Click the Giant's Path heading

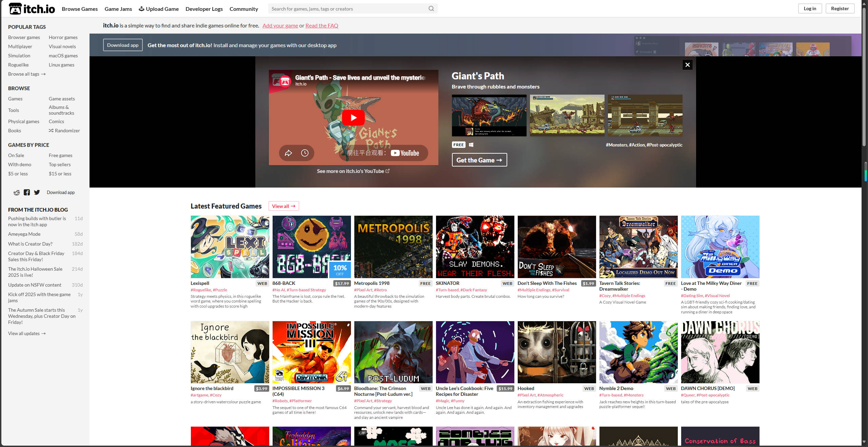click(478, 76)
